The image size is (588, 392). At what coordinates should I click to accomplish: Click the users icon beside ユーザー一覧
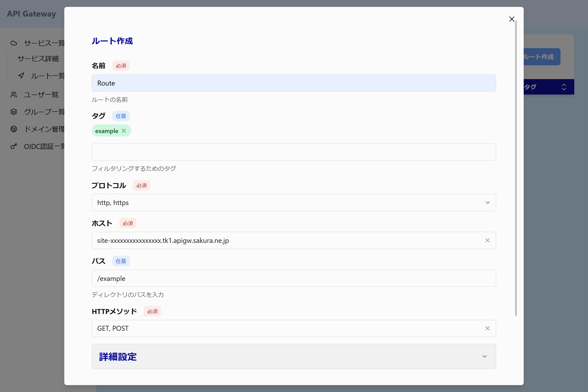[x=14, y=95]
